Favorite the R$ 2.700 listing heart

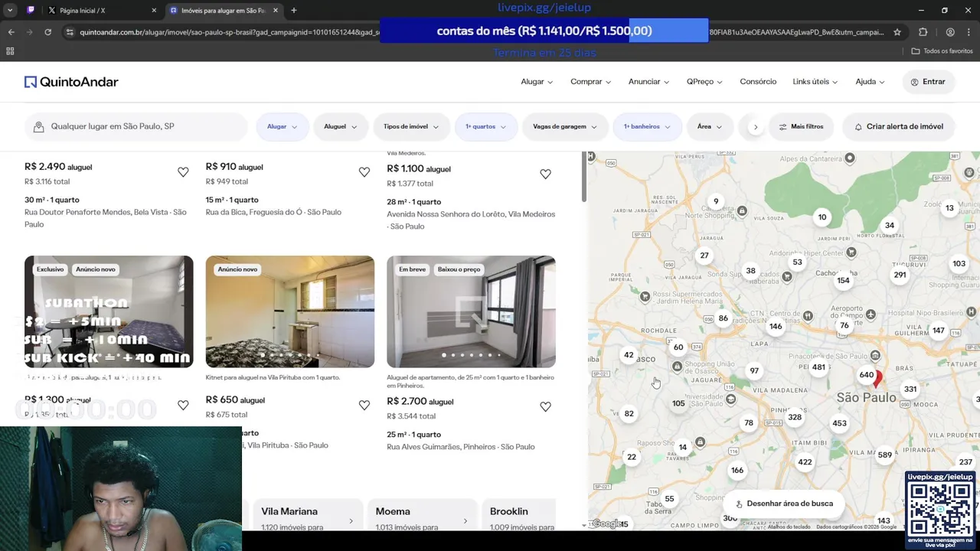(545, 407)
